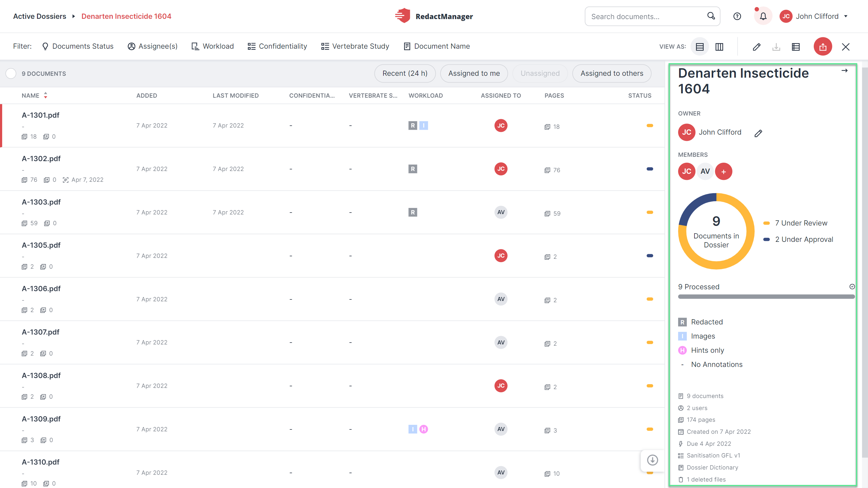Open the table report icon

click(x=796, y=47)
